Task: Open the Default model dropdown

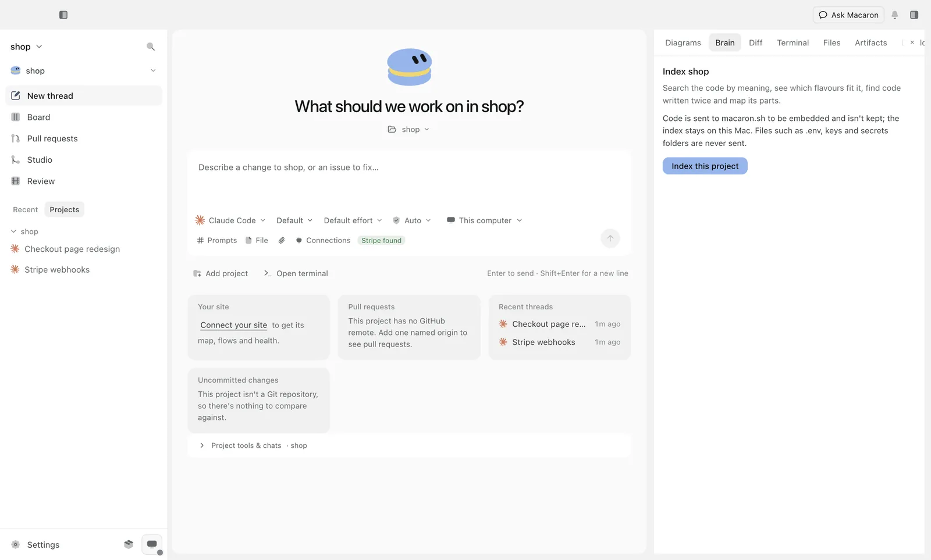Action: (294, 220)
